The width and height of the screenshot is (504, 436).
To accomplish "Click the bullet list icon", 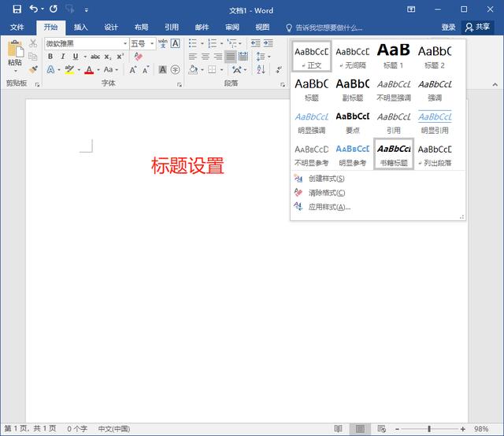I will click(192, 43).
